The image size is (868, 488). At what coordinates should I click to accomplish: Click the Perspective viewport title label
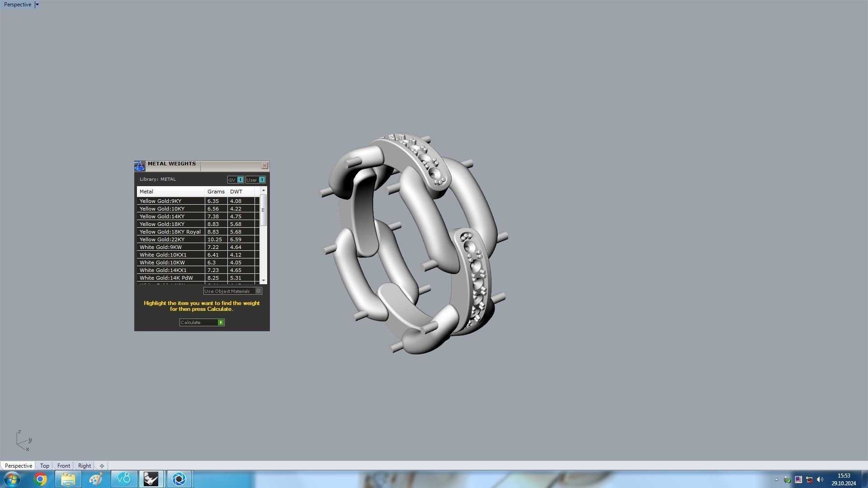click(18, 5)
